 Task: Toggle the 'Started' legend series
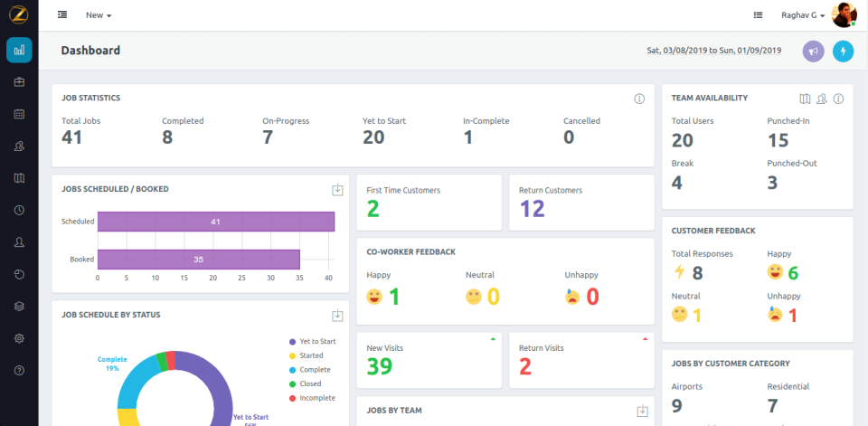click(311, 355)
